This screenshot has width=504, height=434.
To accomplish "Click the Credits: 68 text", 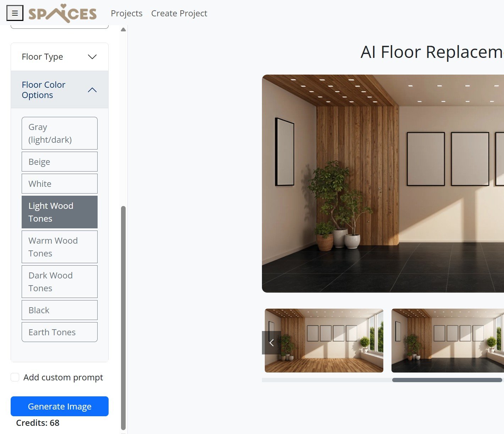I will (38, 423).
